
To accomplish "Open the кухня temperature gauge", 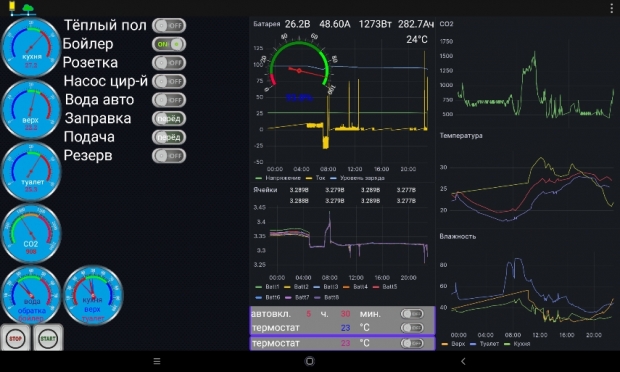I will pyautogui.click(x=31, y=47).
